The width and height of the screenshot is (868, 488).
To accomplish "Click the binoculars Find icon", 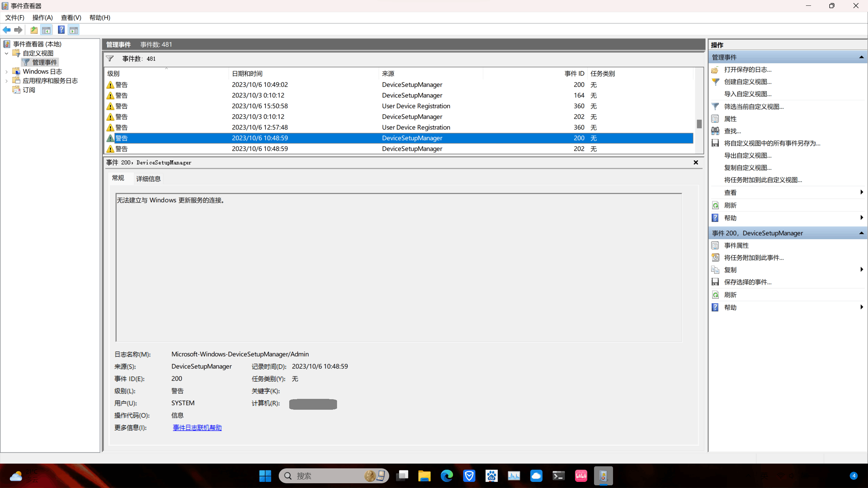I will pos(715,131).
